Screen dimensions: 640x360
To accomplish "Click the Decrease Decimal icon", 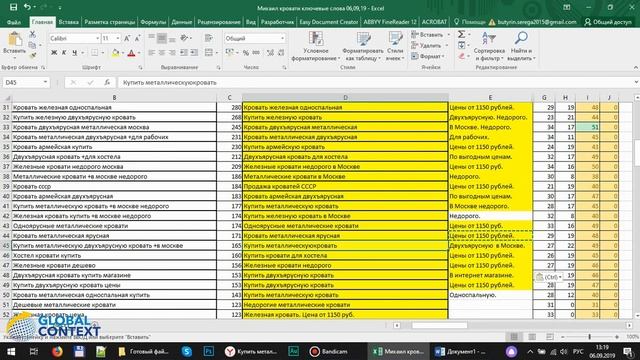I will point(281,53).
